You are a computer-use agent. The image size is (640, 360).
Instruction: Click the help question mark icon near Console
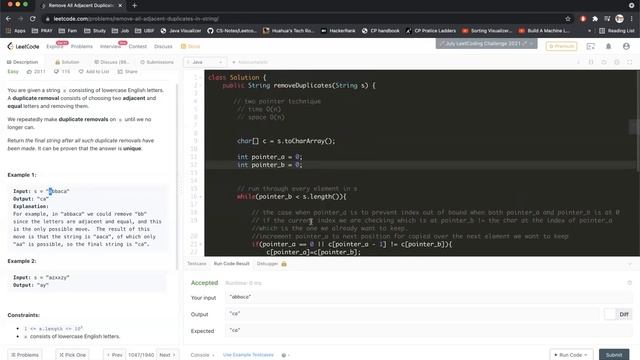click(x=284, y=355)
